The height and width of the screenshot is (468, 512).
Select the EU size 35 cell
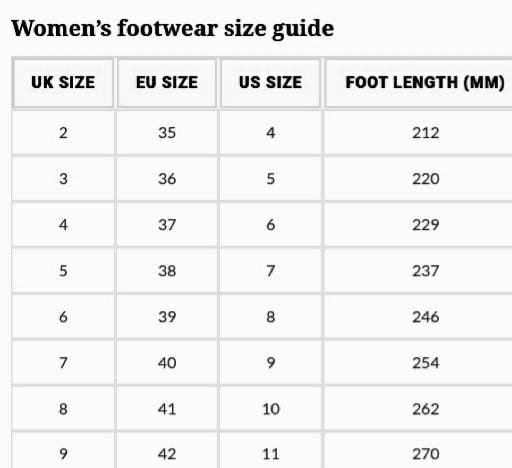(167, 133)
